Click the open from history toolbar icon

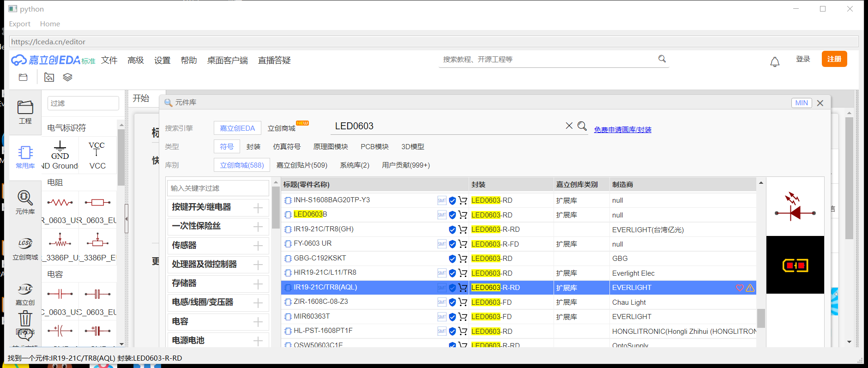coord(49,77)
